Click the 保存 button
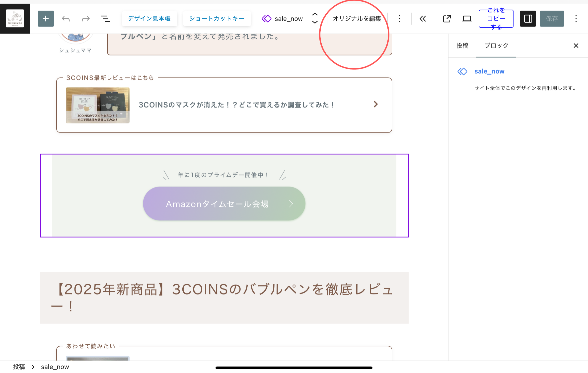 coord(552,19)
